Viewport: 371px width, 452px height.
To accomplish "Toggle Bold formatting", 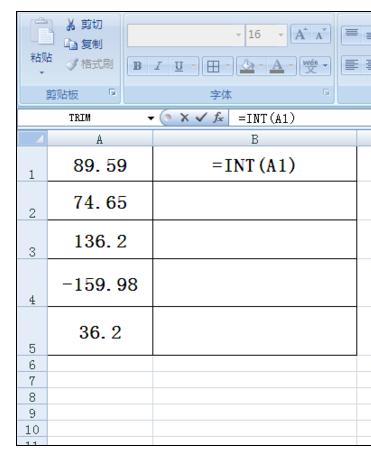I will coord(137,66).
